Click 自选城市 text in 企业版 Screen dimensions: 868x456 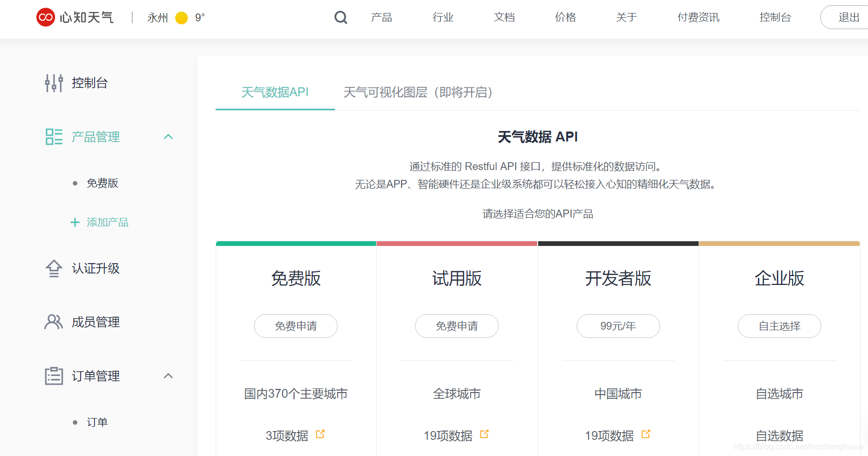click(779, 394)
